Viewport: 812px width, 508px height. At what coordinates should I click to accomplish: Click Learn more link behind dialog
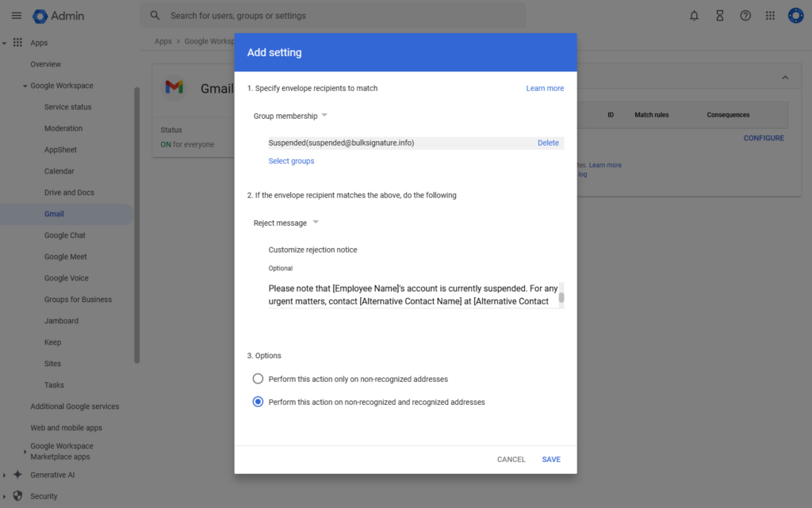pyautogui.click(x=605, y=165)
